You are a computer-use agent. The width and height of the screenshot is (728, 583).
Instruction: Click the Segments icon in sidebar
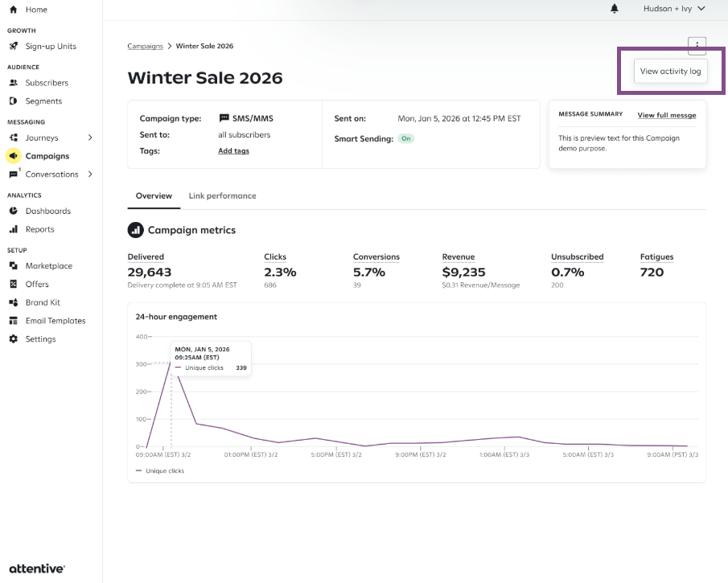point(13,101)
